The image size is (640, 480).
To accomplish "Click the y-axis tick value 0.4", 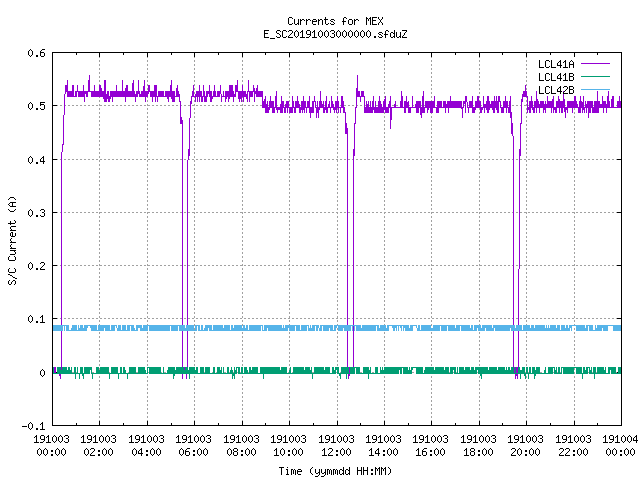I will coord(36,160).
